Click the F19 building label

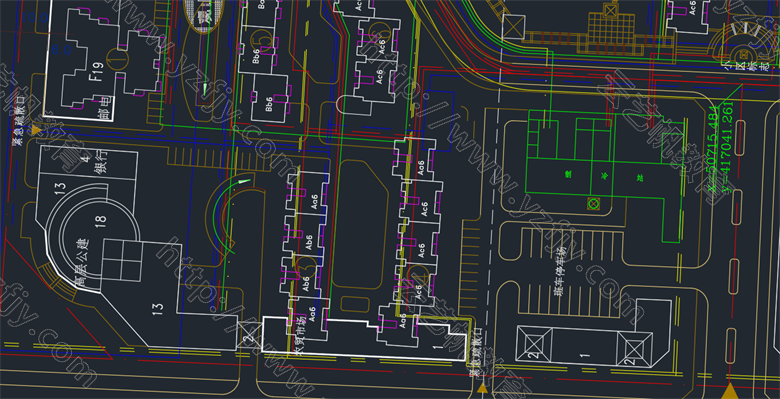pos(96,71)
